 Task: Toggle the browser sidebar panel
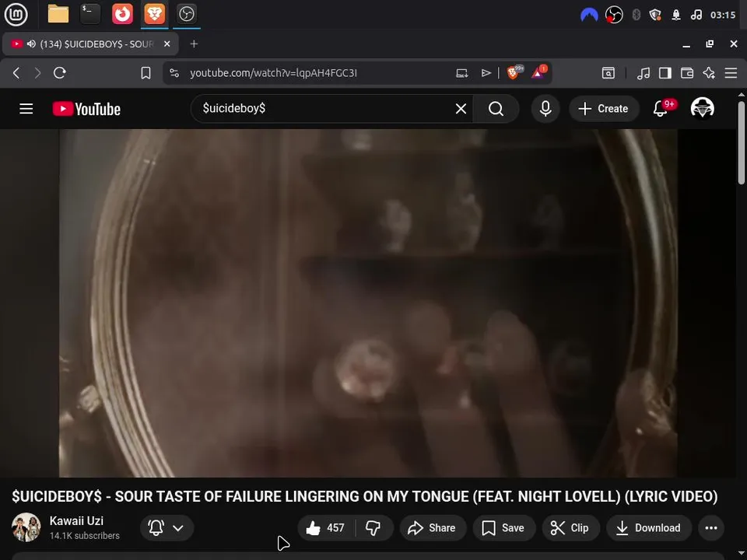tap(665, 73)
